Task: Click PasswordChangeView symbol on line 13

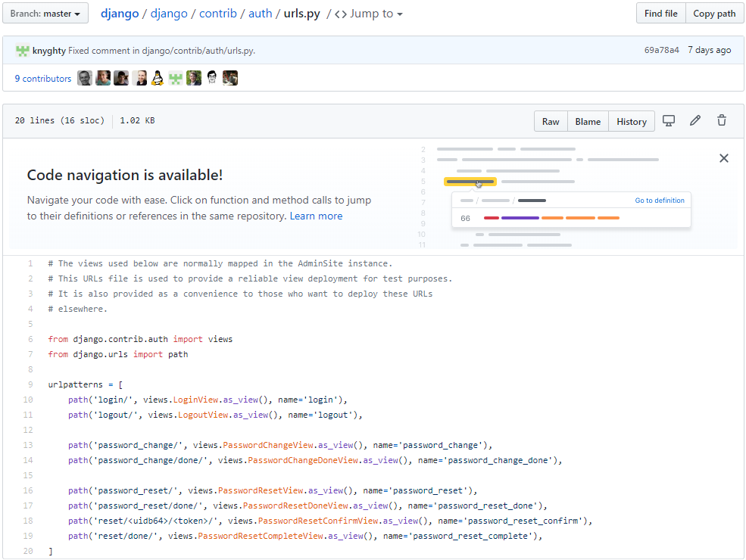Action: 268,445
